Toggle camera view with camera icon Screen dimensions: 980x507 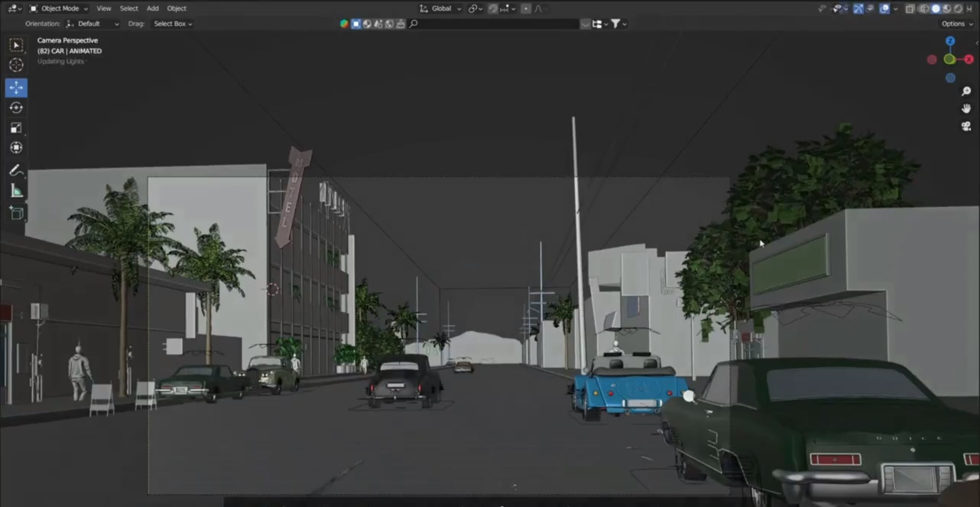point(966,126)
